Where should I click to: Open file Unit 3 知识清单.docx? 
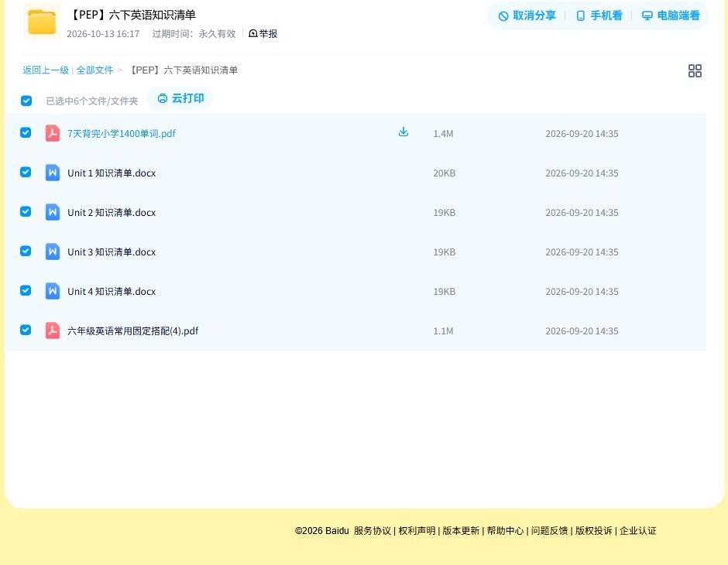pos(112,252)
